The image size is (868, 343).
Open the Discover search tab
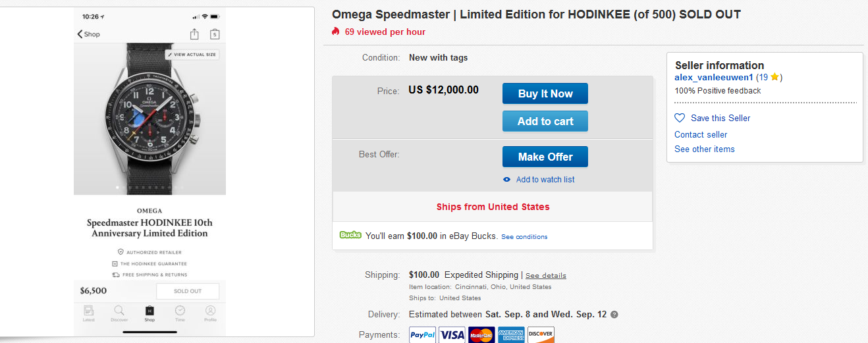(119, 313)
